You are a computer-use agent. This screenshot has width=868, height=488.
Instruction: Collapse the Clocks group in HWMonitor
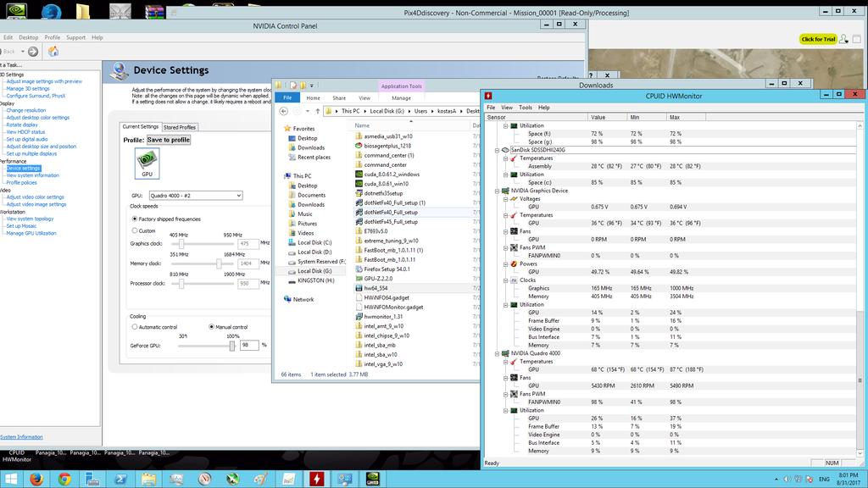pos(506,280)
